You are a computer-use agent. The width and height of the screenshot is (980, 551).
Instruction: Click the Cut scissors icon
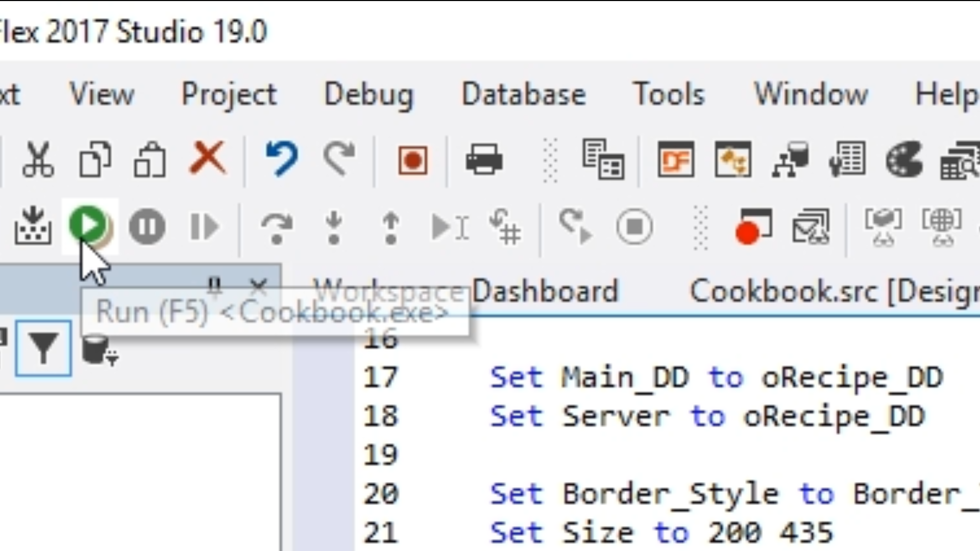point(38,160)
